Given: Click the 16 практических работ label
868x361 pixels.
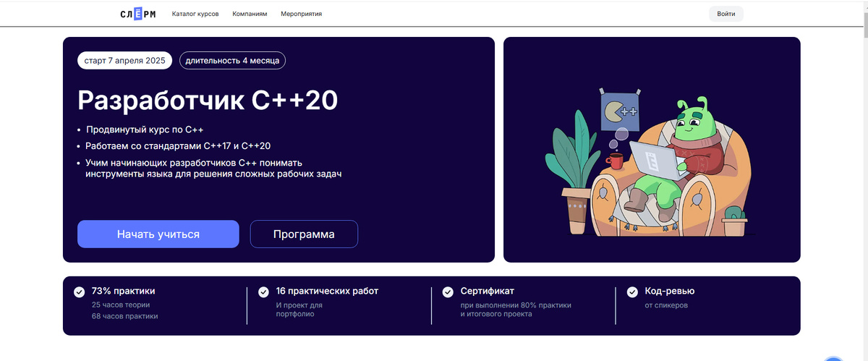Looking at the screenshot, I should (x=327, y=292).
